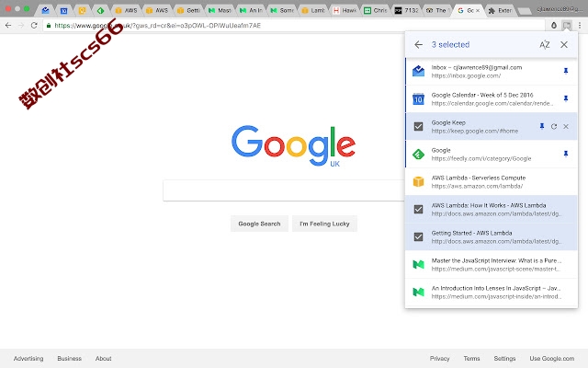Click the address bar URL field
This screenshot has height=368, width=588.
point(294,26)
